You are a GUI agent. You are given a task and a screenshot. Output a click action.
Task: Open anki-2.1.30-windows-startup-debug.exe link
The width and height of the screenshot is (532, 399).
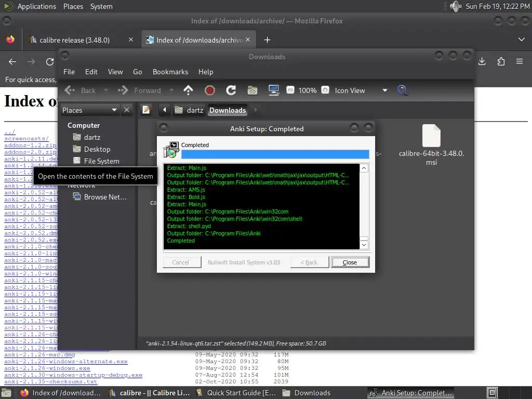click(x=73, y=375)
